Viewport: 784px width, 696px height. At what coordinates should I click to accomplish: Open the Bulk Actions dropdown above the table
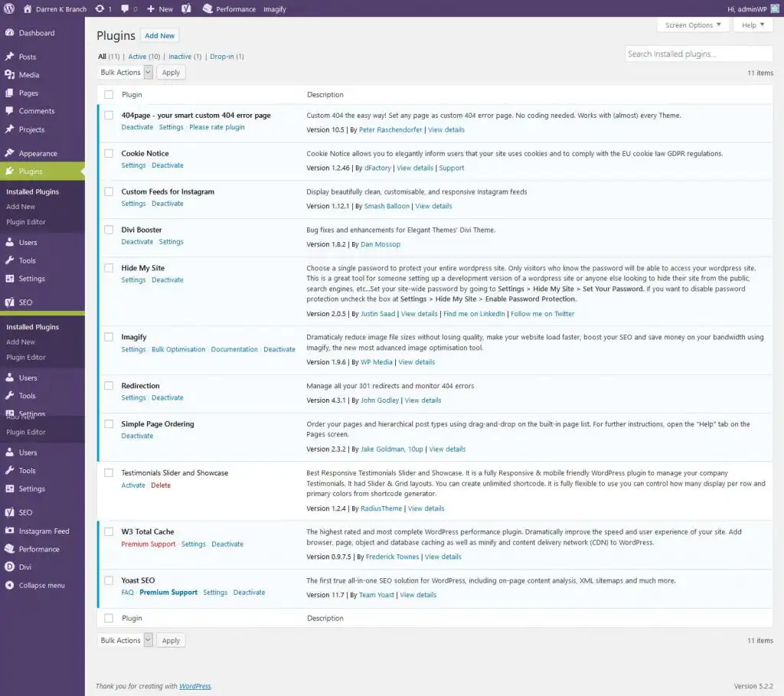pos(125,73)
